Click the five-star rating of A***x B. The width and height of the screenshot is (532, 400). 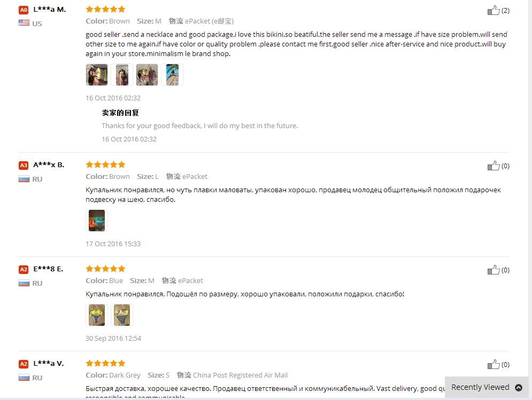click(x=105, y=164)
